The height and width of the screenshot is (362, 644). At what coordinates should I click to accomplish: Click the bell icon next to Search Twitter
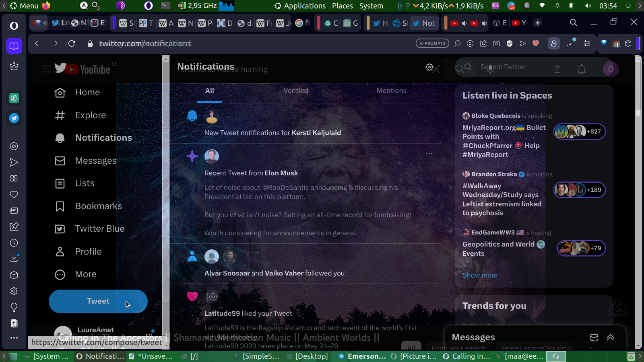[582, 69]
